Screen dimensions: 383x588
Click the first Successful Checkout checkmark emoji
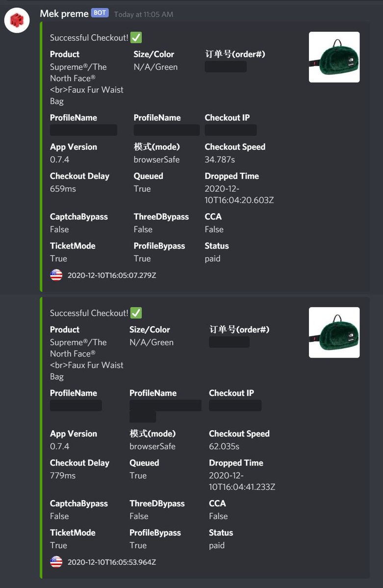click(x=136, y=38)
